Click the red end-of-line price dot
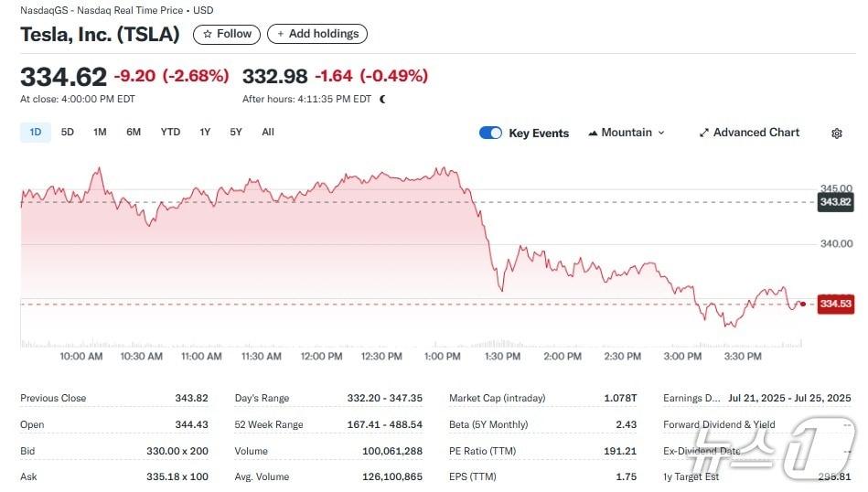This screenshot has height=492, width=868. 802,304
